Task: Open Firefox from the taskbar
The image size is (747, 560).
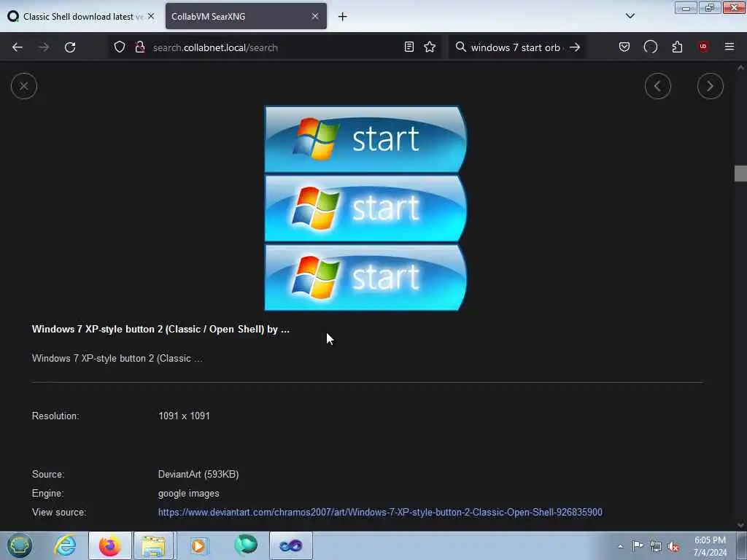Action: click(x=110, y=545)
